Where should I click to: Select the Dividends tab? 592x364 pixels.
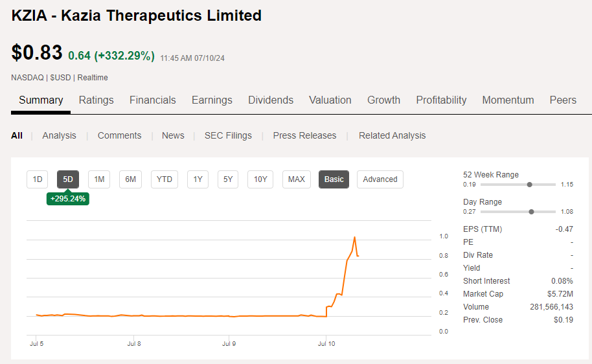pos(271,100)
